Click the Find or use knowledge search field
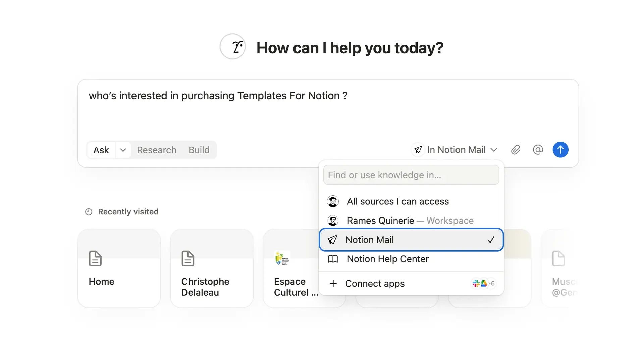The image size is (644, 341). click(411, 175)
